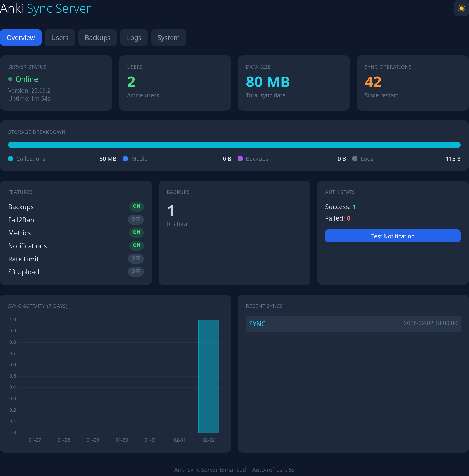Click the Total sync data caption

pyautogui.click(x=266, y=95)
